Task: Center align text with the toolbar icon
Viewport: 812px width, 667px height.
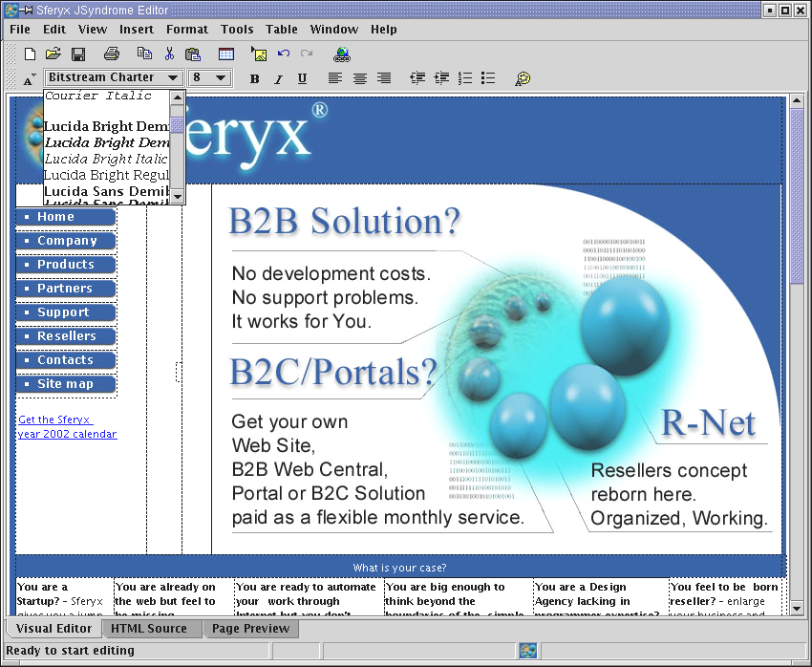Action: 360,78
